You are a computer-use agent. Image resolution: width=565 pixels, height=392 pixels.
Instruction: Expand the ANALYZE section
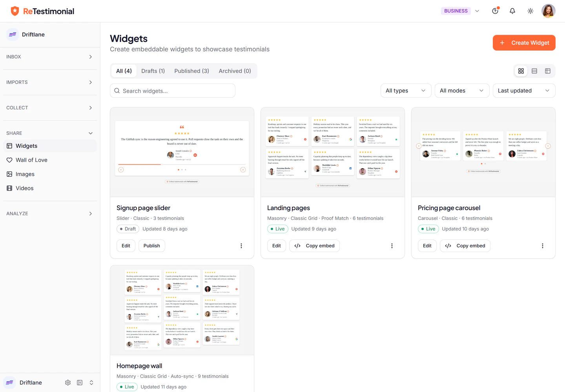pyautogui.click(x=50, y=214)
